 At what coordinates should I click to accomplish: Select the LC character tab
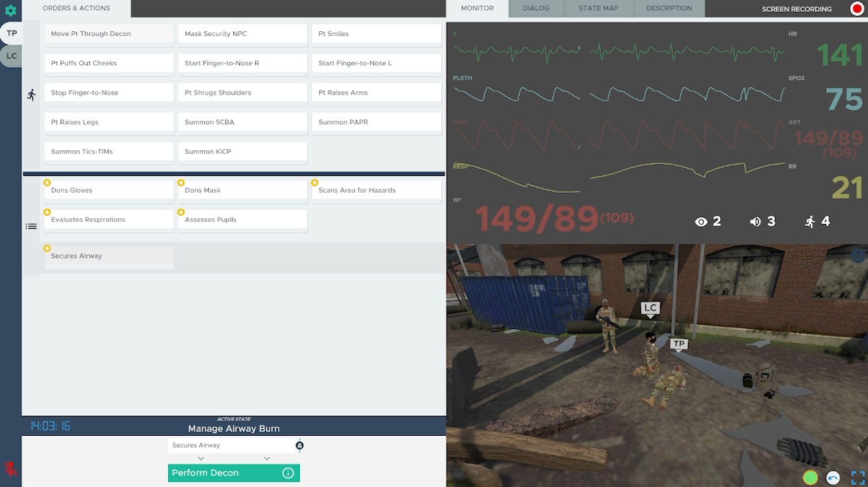[11, 56]
